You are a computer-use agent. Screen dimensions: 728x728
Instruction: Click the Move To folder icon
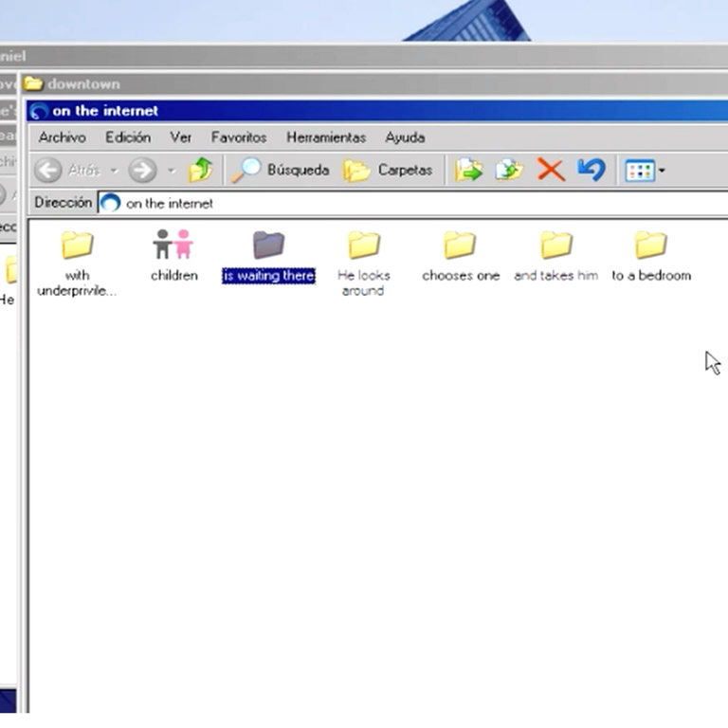468,171
